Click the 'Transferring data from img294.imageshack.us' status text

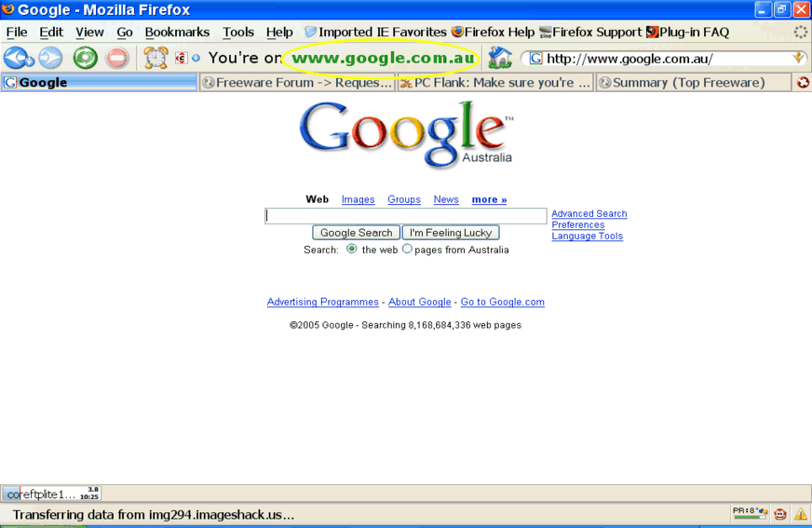pyautogui.click(x=154, y=515)
